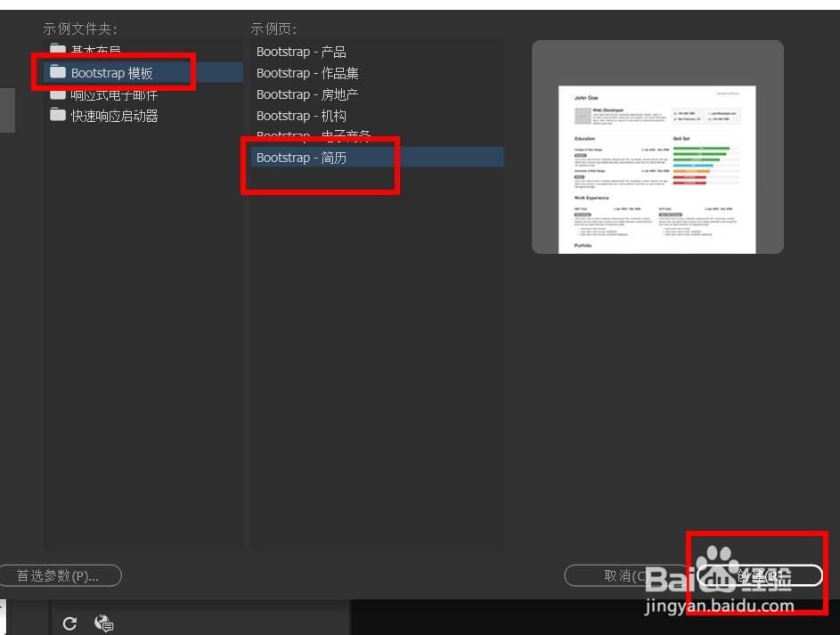
Task: Select the 快速响应启动器 folder
Action: (143, 116)
